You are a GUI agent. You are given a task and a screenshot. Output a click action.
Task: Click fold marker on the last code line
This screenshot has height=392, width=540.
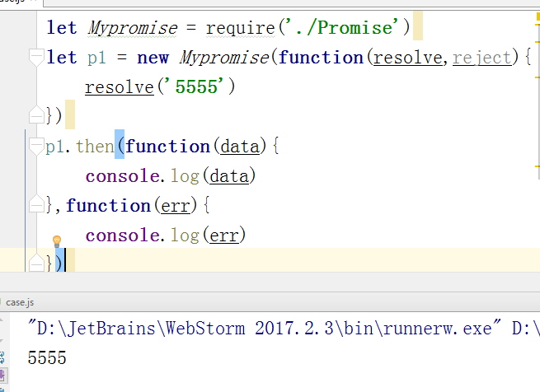35,263
